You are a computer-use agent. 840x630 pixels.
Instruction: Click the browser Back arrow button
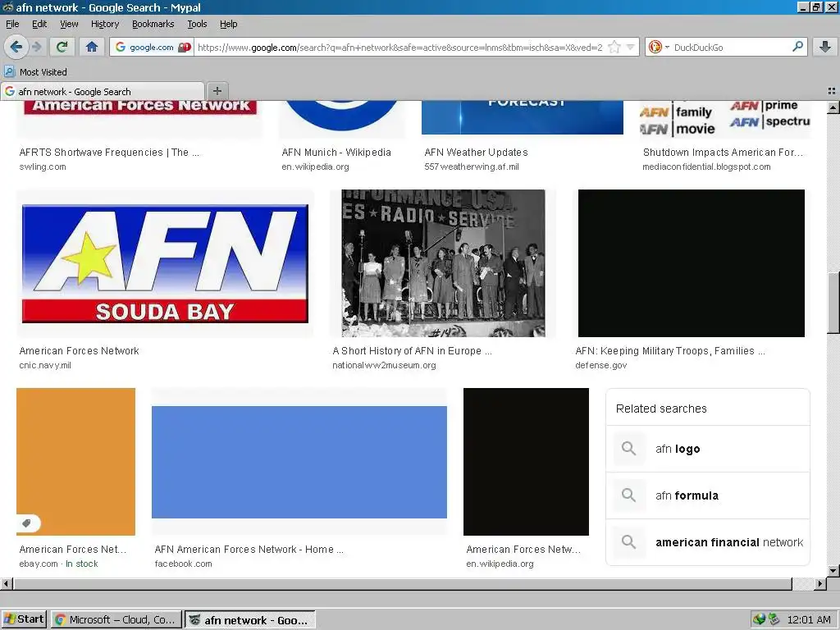[16, 47]
